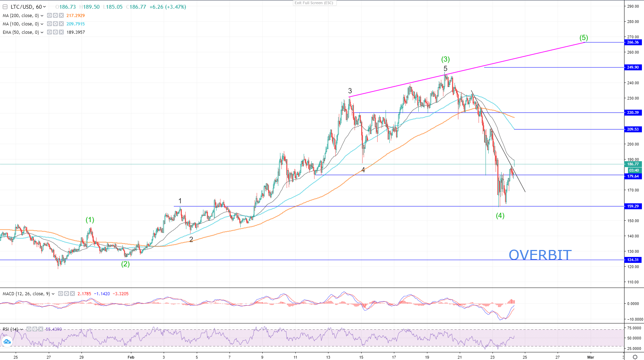Click the 179.64 price level label
The height and width of the screenshot is (360, 644).
pos(633,176)
